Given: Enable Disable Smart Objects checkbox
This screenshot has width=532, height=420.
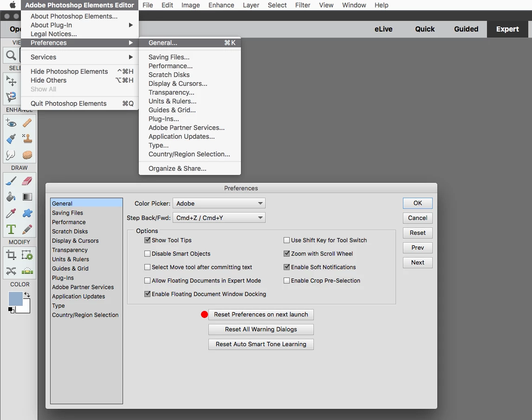Looking at the screenshot, I should (x=147, y=253).
